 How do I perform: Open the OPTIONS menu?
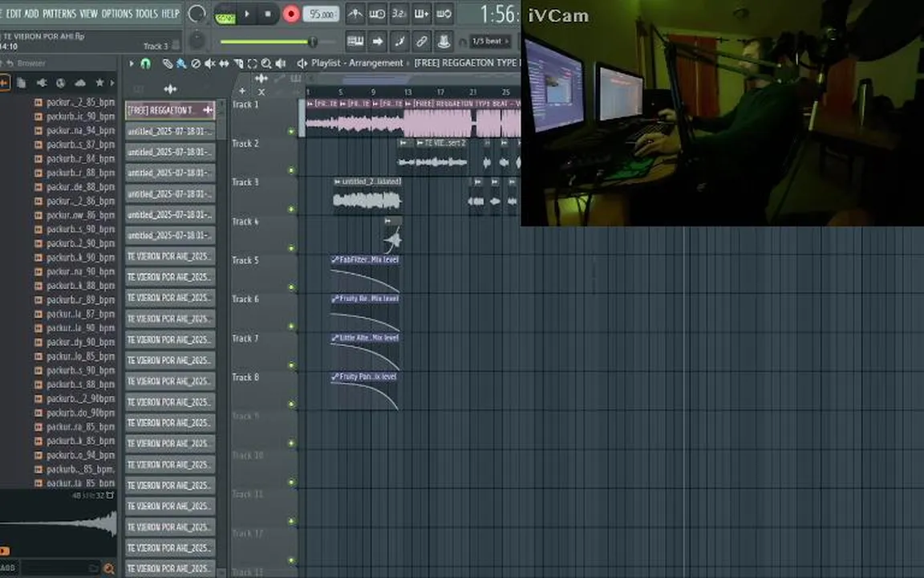(116, 13)
